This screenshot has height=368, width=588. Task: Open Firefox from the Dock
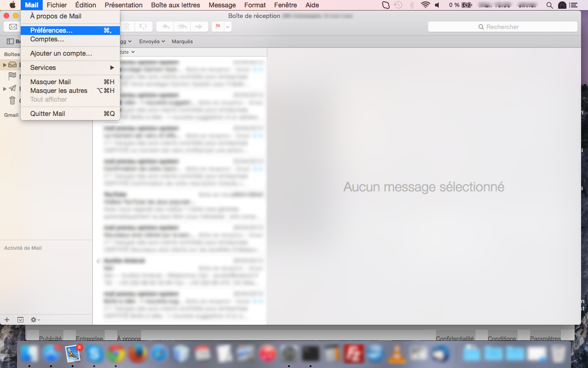click(138, 354)
